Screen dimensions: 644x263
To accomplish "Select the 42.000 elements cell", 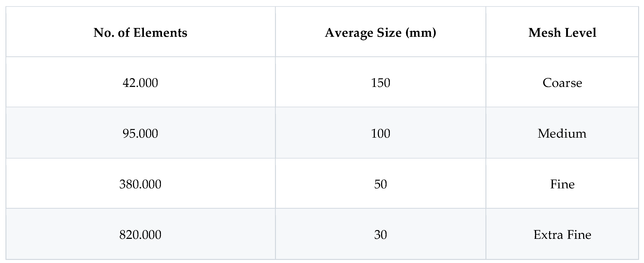I will coord(140,83).
